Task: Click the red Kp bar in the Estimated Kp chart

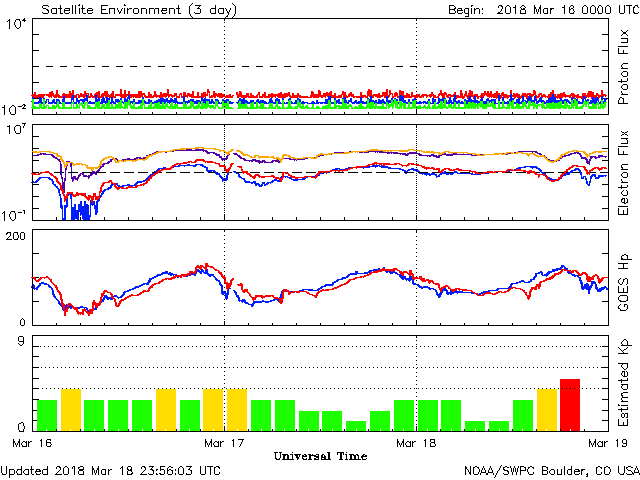Action: tap(570, 405)
